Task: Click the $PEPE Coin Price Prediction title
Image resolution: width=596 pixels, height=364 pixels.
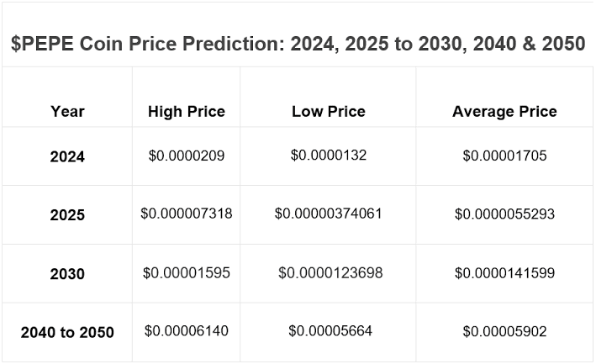Action: pos(298,45)
